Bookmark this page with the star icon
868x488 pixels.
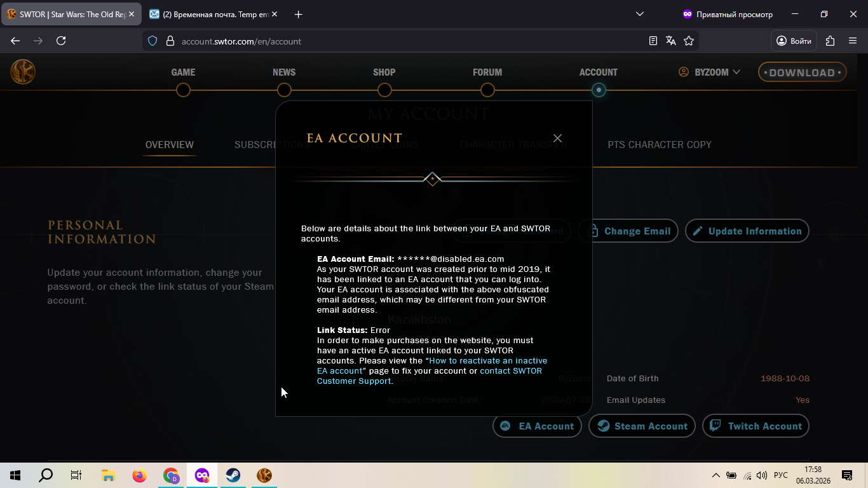click(689, 41)
